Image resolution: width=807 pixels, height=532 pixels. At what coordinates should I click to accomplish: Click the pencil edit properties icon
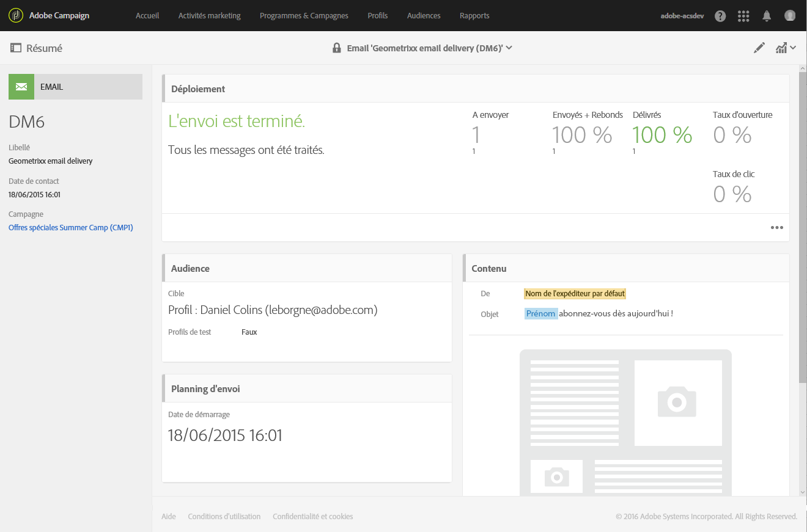click(x=759, y=48)
